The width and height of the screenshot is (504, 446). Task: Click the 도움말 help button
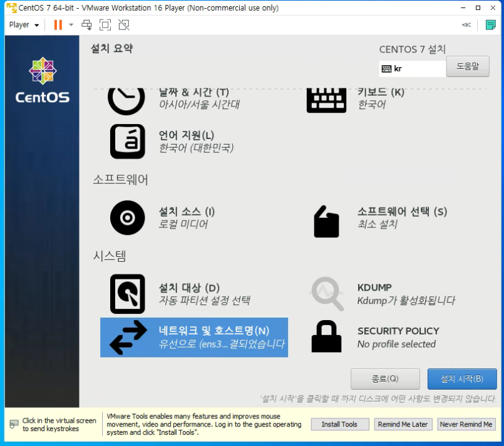pyautogui.click(x=468, y=66)
